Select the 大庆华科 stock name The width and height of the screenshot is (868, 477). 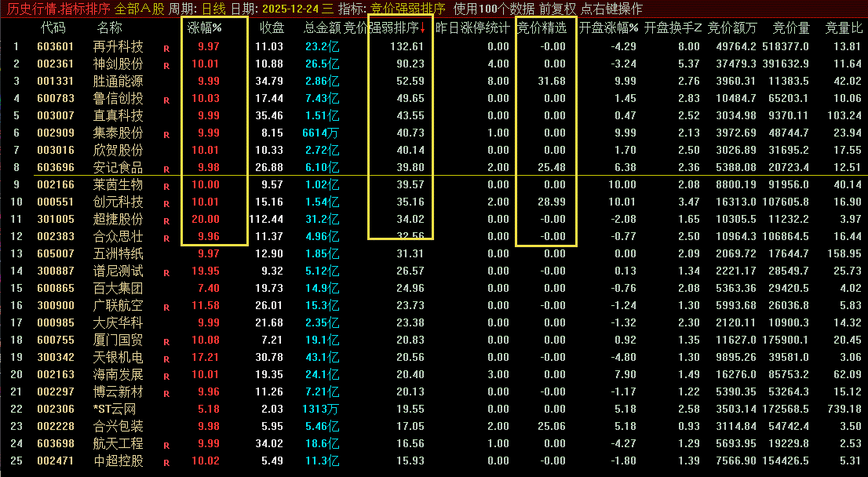118,322
